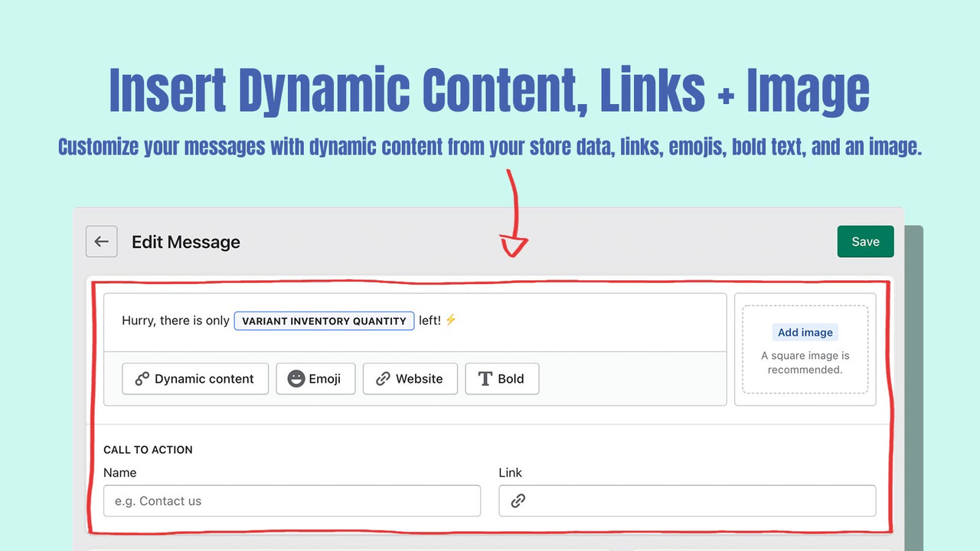
Task: Select the Dynamic content icon
Action: click(140, 378)
